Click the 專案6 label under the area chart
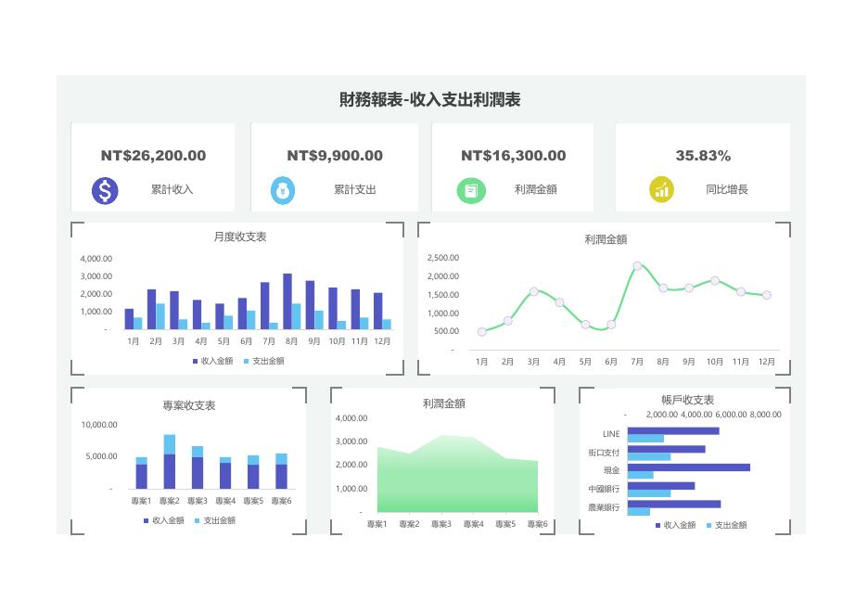The height and width of the screenshot is (614, 868). [x=538, y=524]
